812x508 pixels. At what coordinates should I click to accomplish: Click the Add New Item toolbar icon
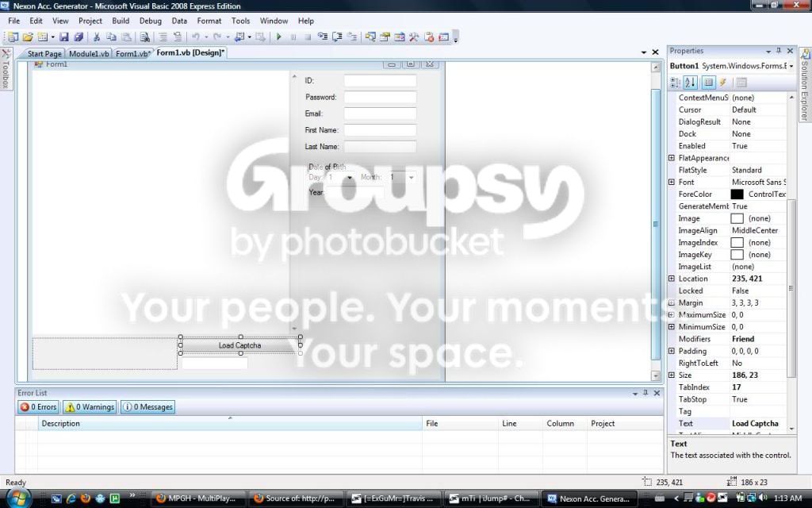pos(43,37)
